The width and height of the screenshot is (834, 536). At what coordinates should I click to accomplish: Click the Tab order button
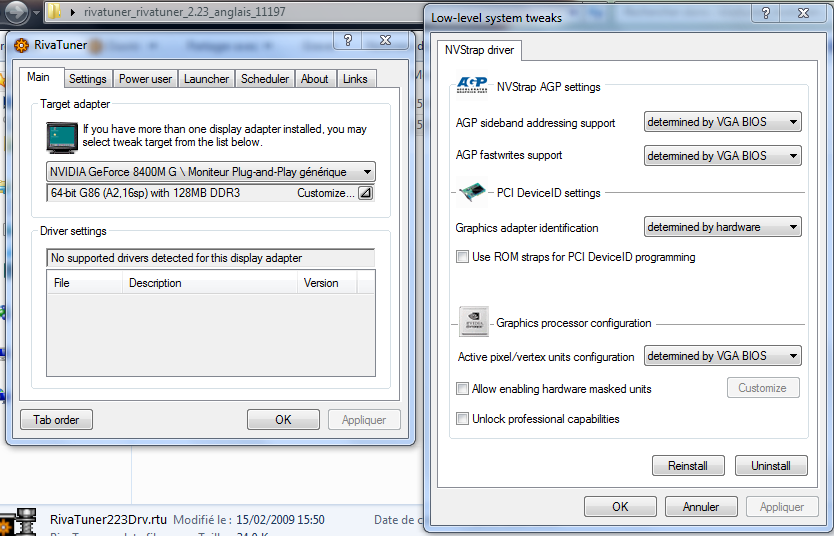[56, 419]
